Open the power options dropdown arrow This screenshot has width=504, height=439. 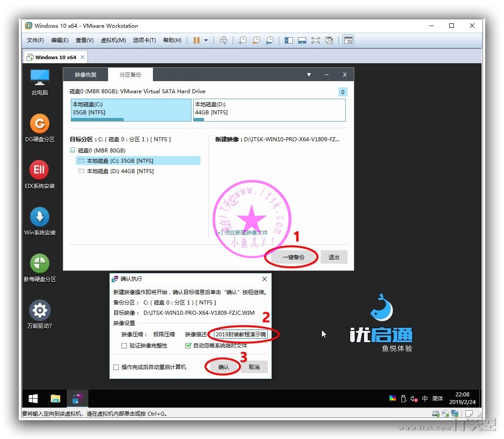click(x=206, y=40)
